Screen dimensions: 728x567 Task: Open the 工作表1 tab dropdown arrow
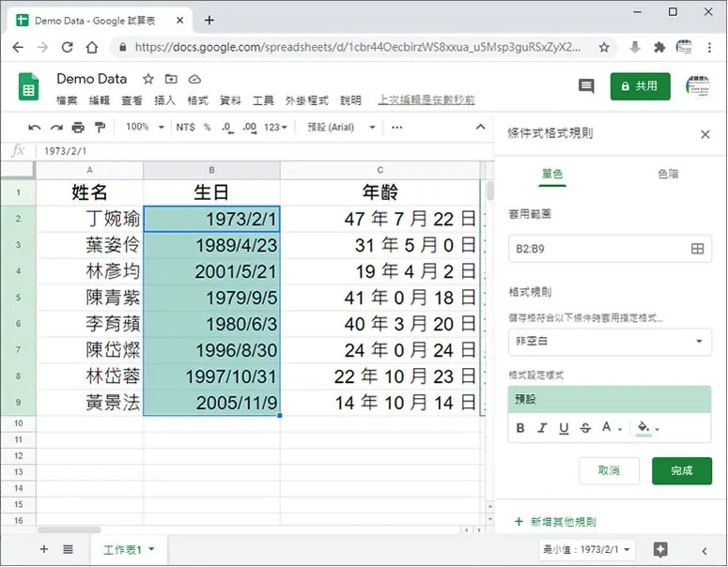(x=151, y=549)
